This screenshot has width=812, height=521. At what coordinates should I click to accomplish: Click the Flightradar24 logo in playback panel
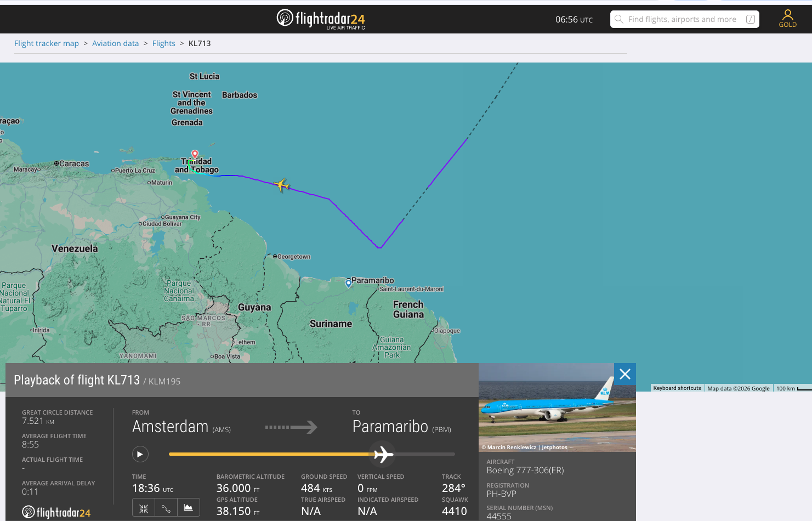pyautogui.click(x=56, y=513)
